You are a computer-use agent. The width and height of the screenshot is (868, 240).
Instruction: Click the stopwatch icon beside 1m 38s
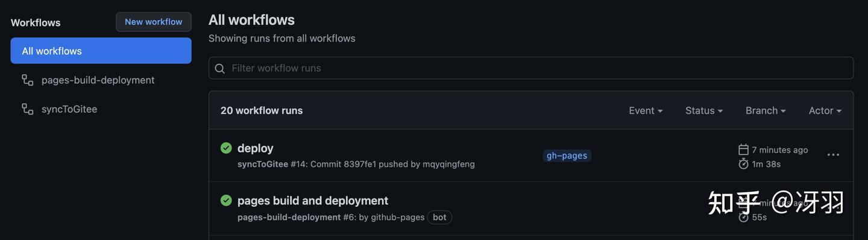743,163
